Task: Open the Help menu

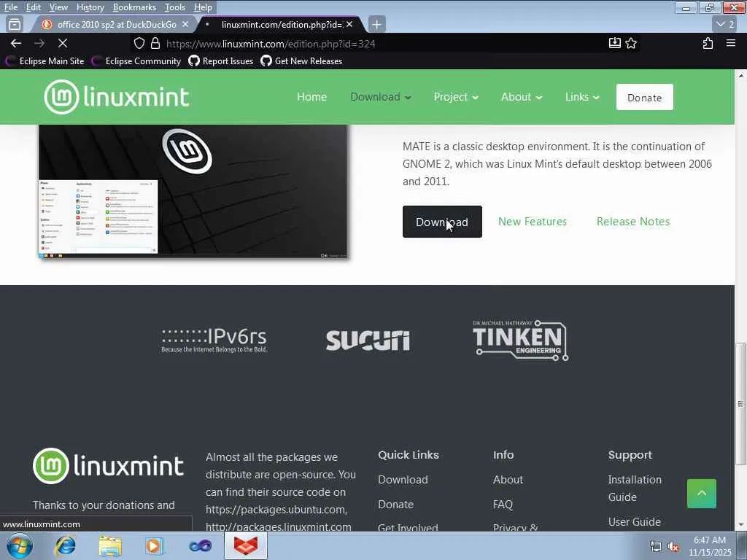Action: click(x=203, y=7)
